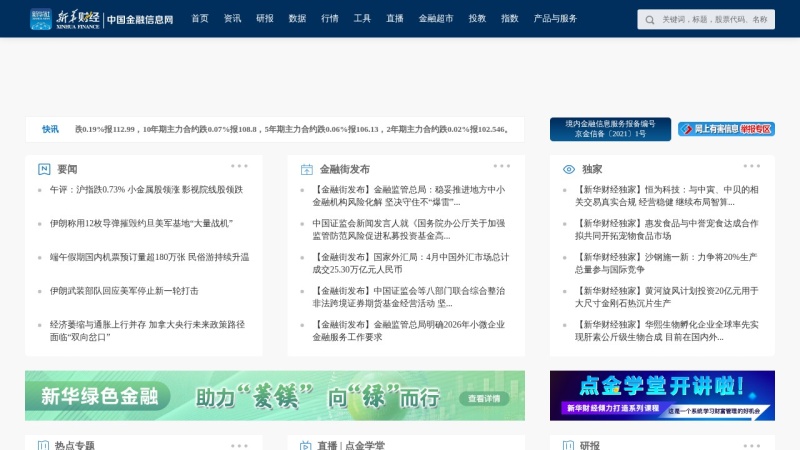Open more options for 独家 section
800x450 pixels.
click(752, 166)
